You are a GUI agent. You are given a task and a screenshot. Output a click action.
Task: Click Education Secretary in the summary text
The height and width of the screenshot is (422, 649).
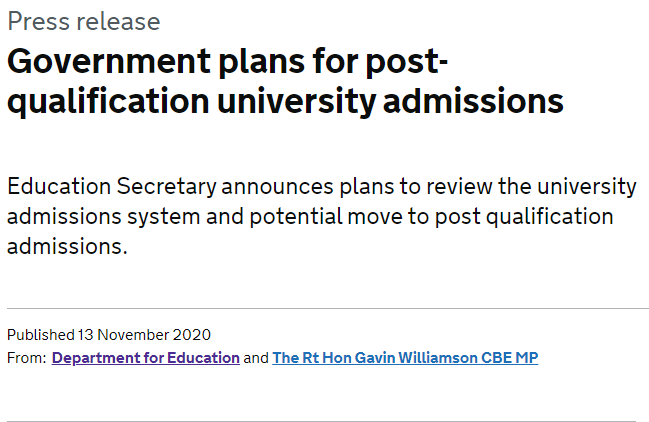[112, 187]
